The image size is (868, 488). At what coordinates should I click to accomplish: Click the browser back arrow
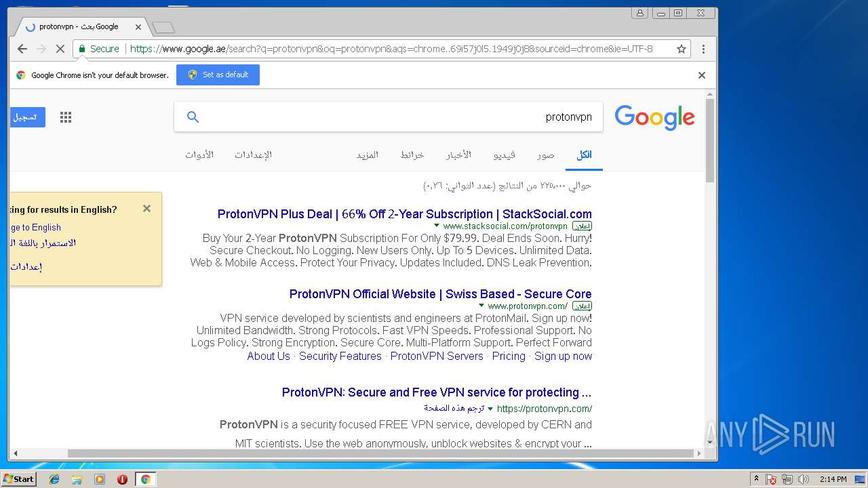click(22, 49)
